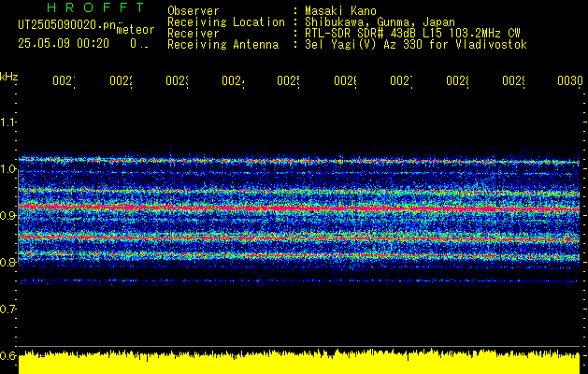Click the strong pink carrier line near 0.92 kHz
The image size is (588, 374).
click(x=299, y=208)
